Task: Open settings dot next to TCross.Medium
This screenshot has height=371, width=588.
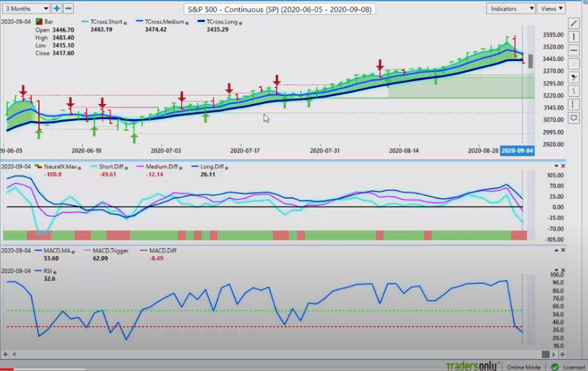Action: point(187,23)
